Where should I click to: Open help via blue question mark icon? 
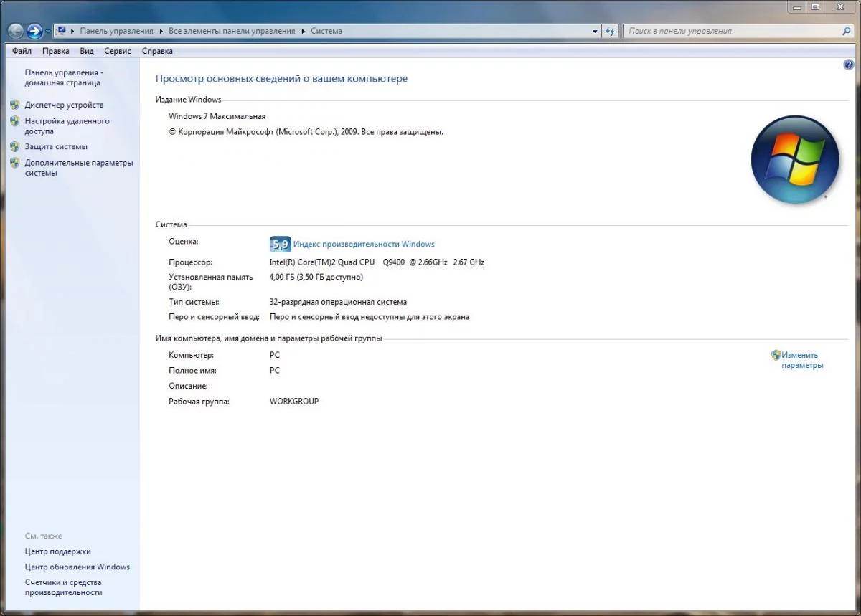(x=850, y=65)
